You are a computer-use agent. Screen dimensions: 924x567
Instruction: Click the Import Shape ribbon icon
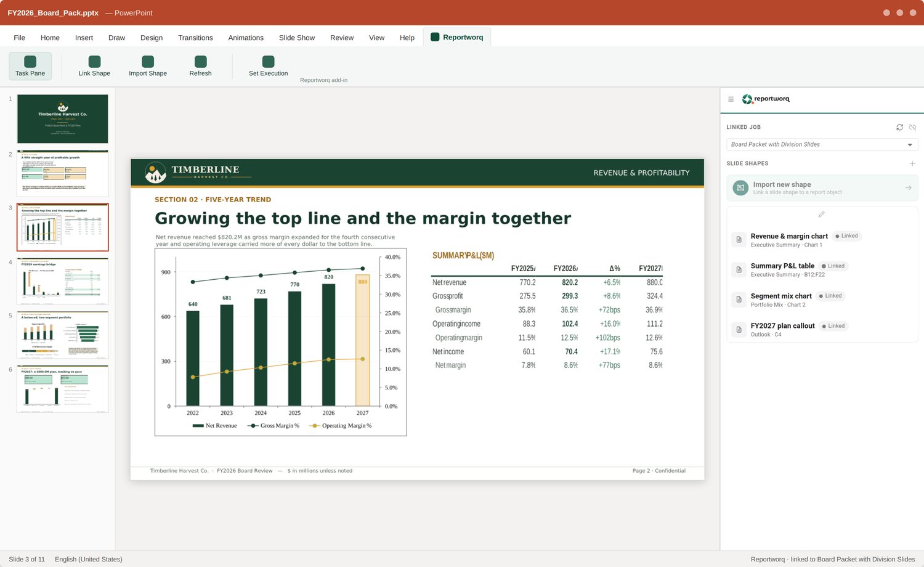148,62
